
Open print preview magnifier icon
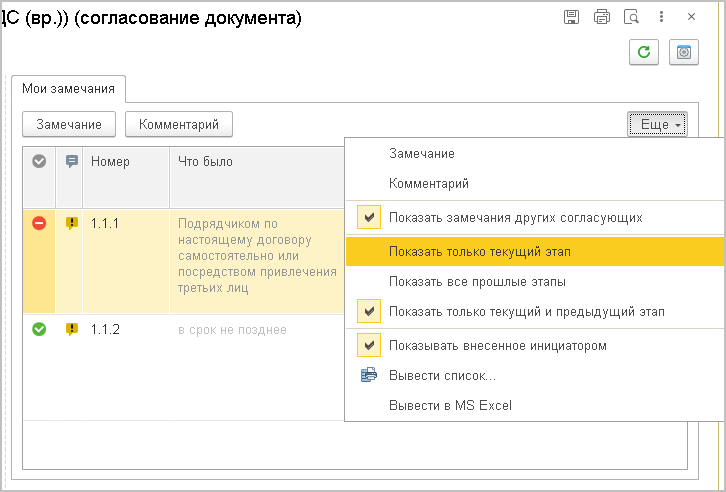point(631,17)
